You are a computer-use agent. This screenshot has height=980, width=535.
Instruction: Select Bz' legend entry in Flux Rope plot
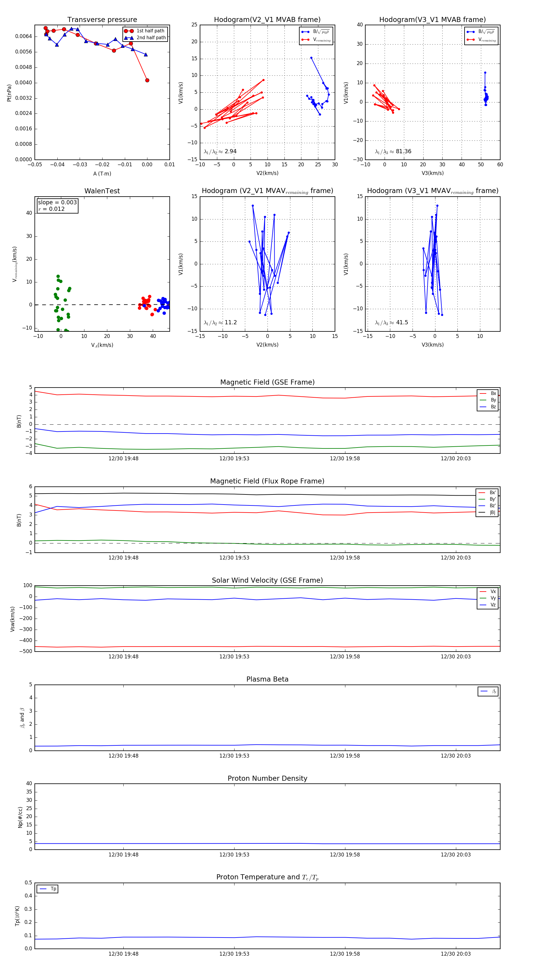(487, 506)
